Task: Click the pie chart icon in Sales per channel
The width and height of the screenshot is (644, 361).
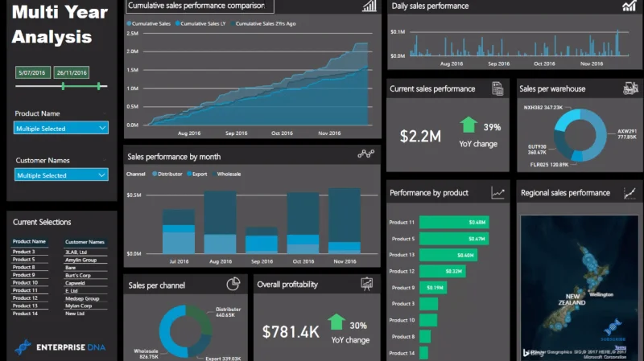Action: click(x=233, y=284)
